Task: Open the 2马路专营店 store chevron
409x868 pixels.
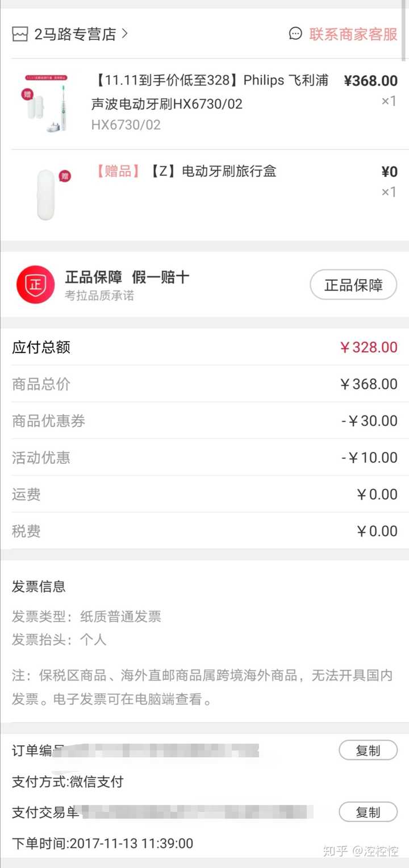Action: (x=125, y=34)
